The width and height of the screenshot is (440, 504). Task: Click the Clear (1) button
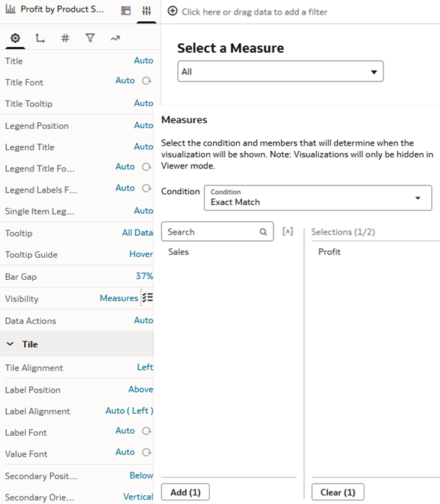tap(340, 492)
